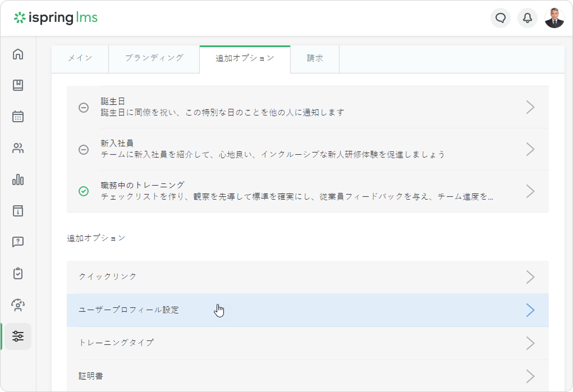Image resolution: width=573 pixels, height=392 pixels.
Task: Expand the 証明書 row chevron
Action: (530, 376)
